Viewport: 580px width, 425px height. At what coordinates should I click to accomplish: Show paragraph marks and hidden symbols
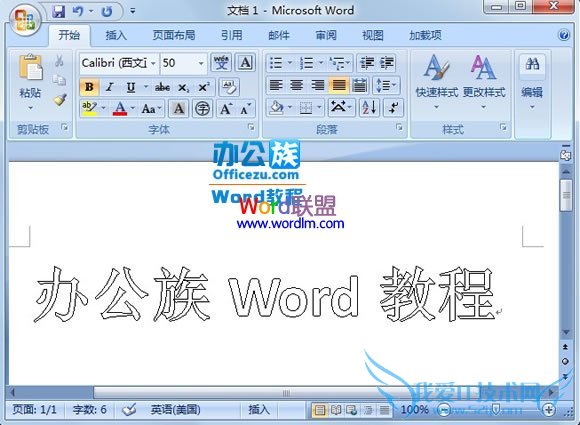pos(394,108)
